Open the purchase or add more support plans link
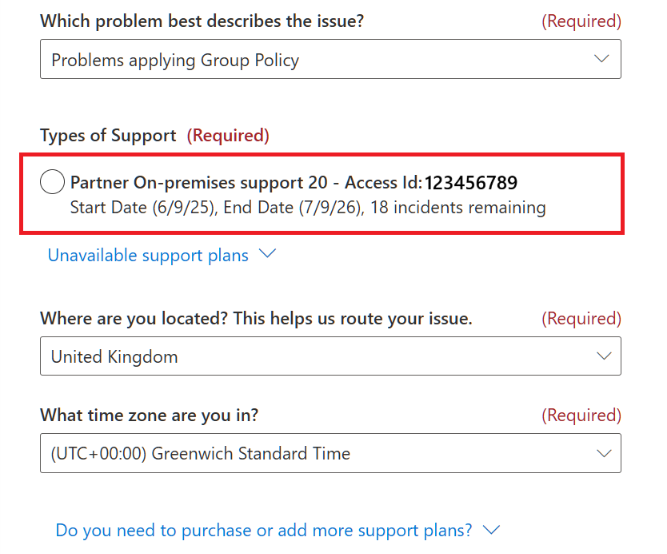 click(264, 530)
